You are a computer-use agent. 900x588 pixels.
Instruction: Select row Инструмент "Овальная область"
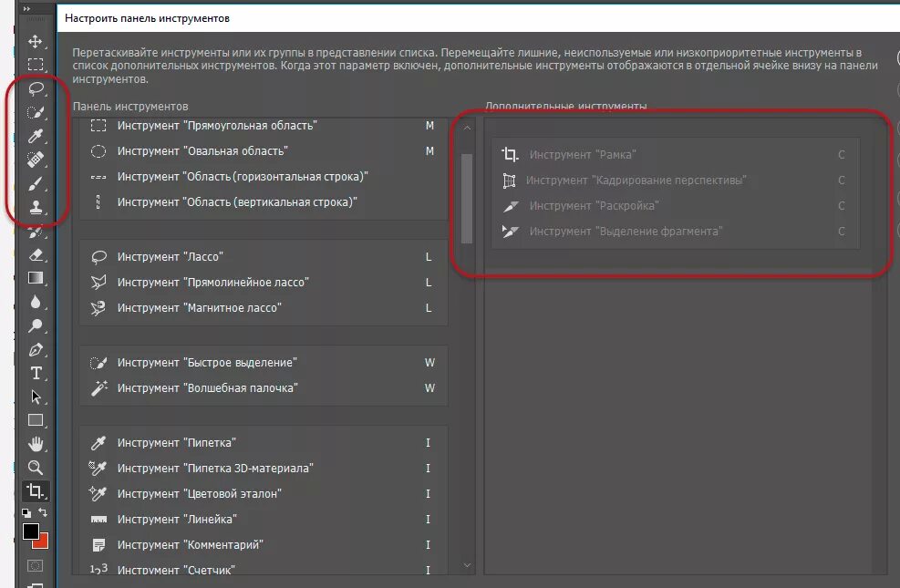(x=264, y=151)
